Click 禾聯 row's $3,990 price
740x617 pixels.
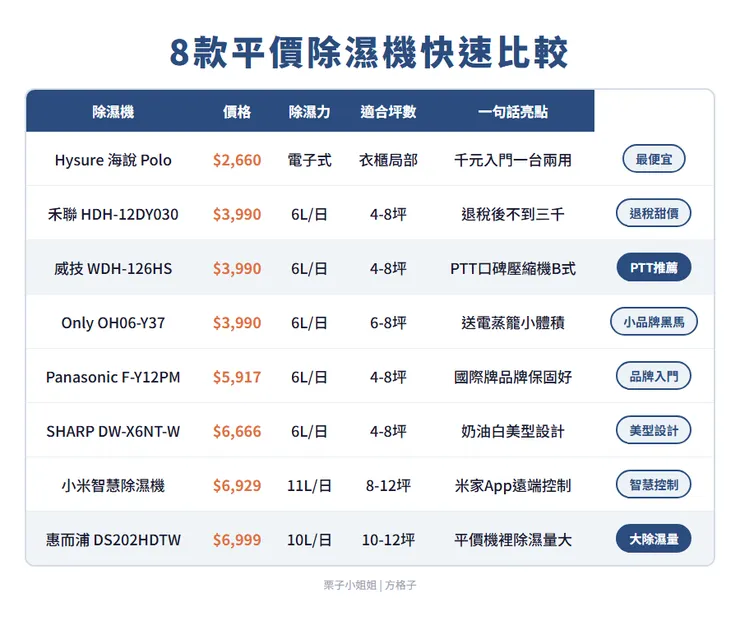[237, 214]
